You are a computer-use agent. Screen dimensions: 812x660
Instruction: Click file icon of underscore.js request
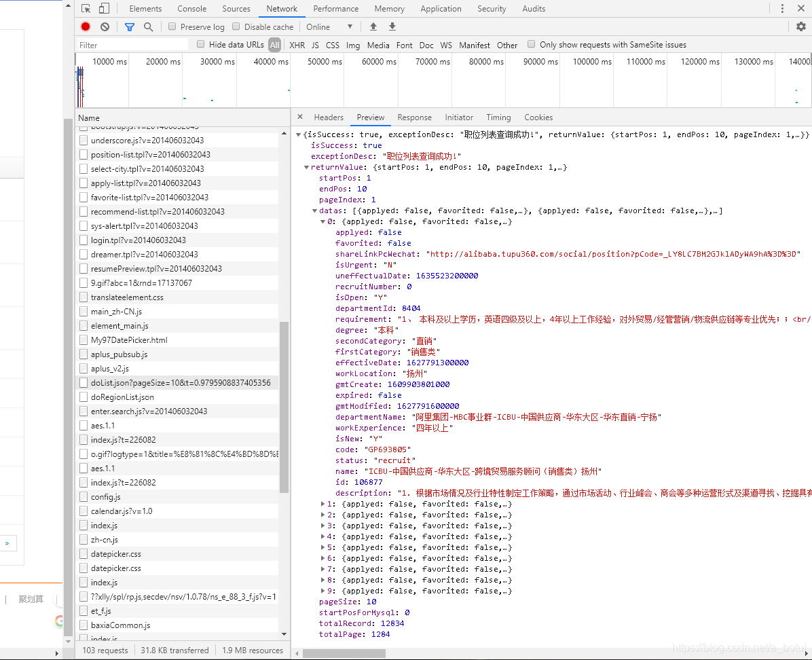point(83,140)
